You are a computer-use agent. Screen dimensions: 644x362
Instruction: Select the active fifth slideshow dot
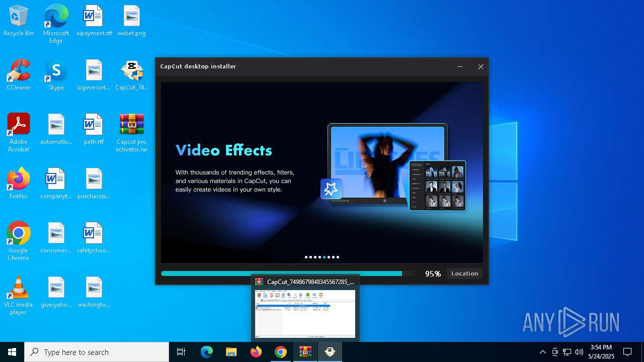tap(324, 257)
